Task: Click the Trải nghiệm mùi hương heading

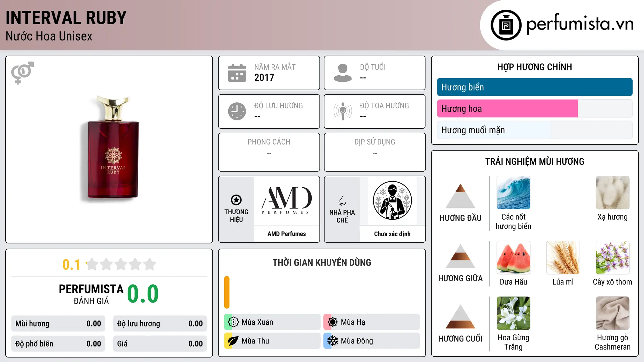Action: click(x=535, y=162)
